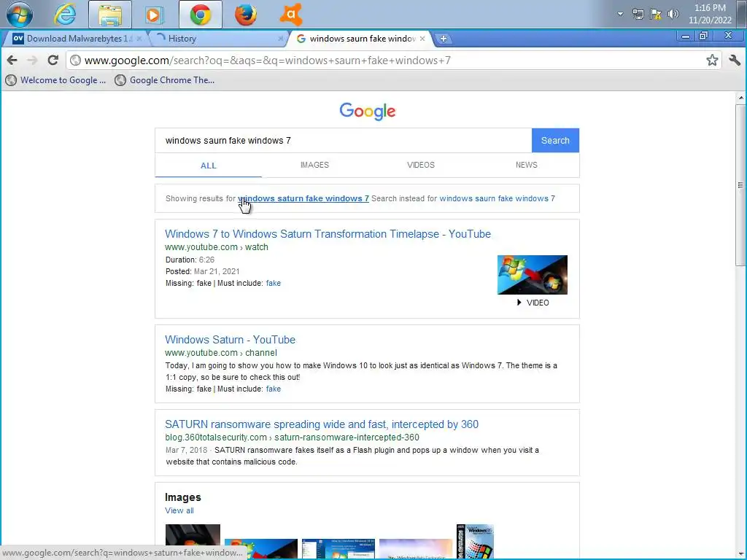Launch Internet Explorer from the taskbar
747x560 pixels.
coord(65,15)
